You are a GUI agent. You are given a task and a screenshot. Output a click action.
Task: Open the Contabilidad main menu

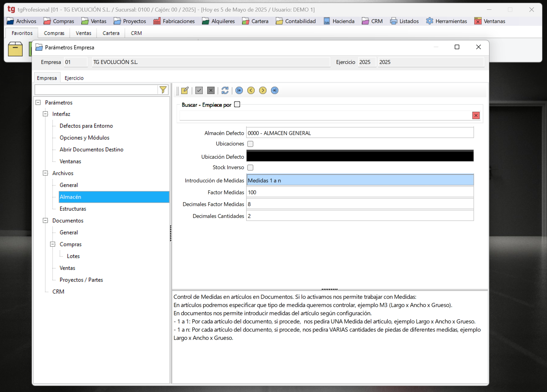296,21
